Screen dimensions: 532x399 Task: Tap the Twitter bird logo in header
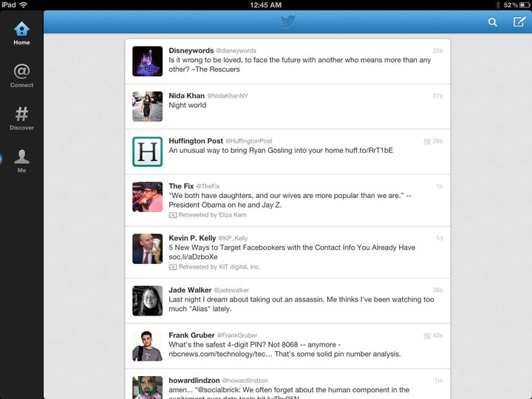click(287, 21)
